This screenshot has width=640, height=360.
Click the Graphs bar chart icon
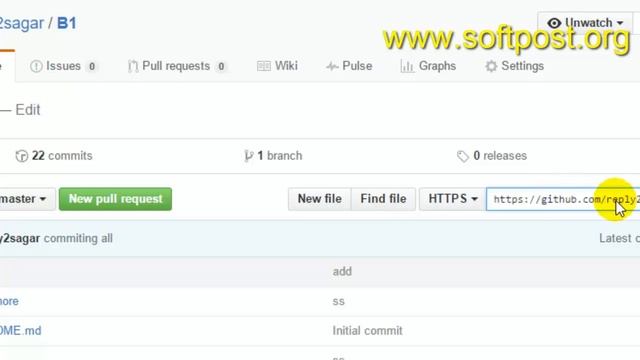(x=407, y=66)
